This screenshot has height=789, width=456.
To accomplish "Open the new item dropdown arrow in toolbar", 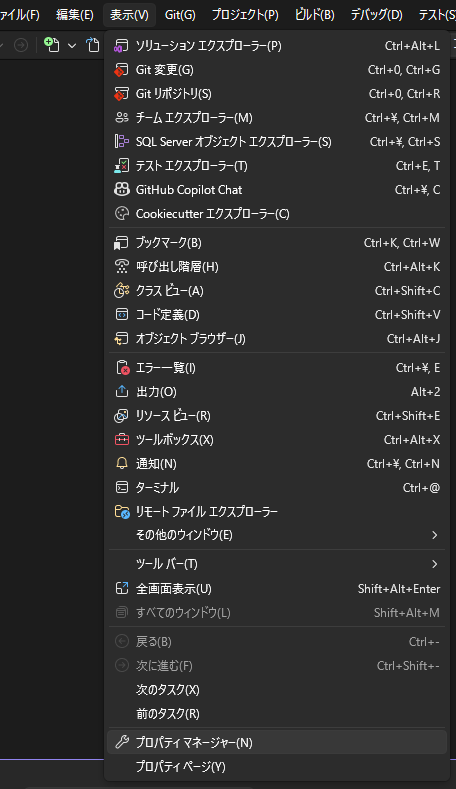I will pos(72,46).
